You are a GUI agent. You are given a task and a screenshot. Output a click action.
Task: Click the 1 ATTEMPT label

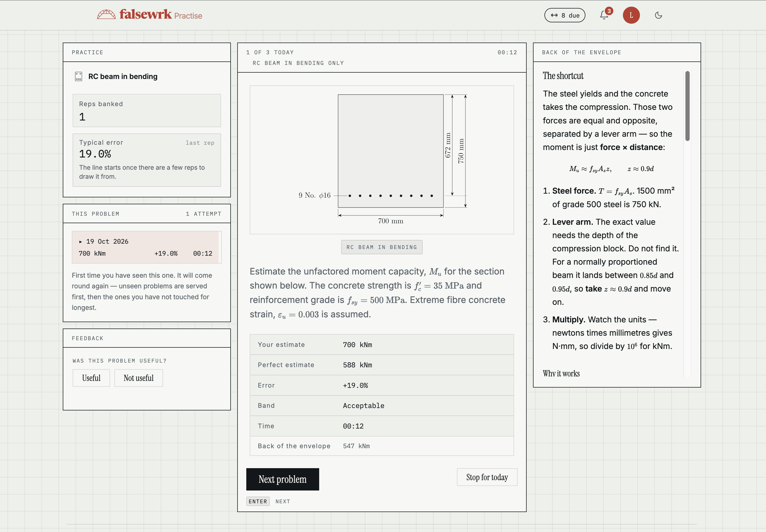pos(204,214)
